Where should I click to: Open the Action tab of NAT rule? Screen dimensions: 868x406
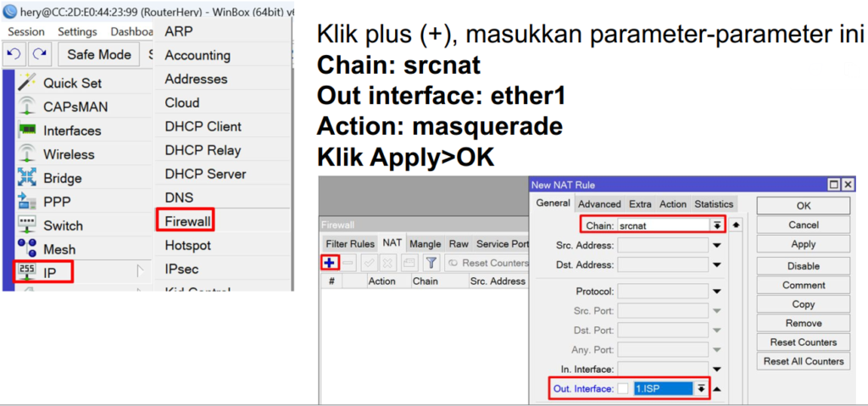673,204
